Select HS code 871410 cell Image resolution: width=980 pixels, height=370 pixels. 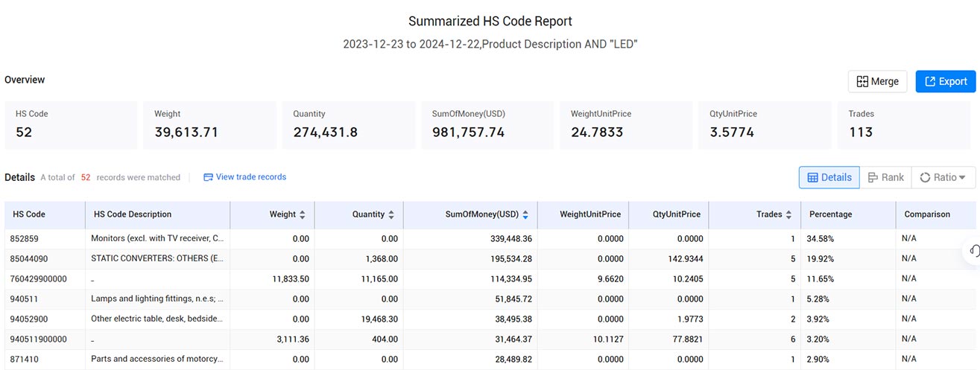click(x=24, y=359)
